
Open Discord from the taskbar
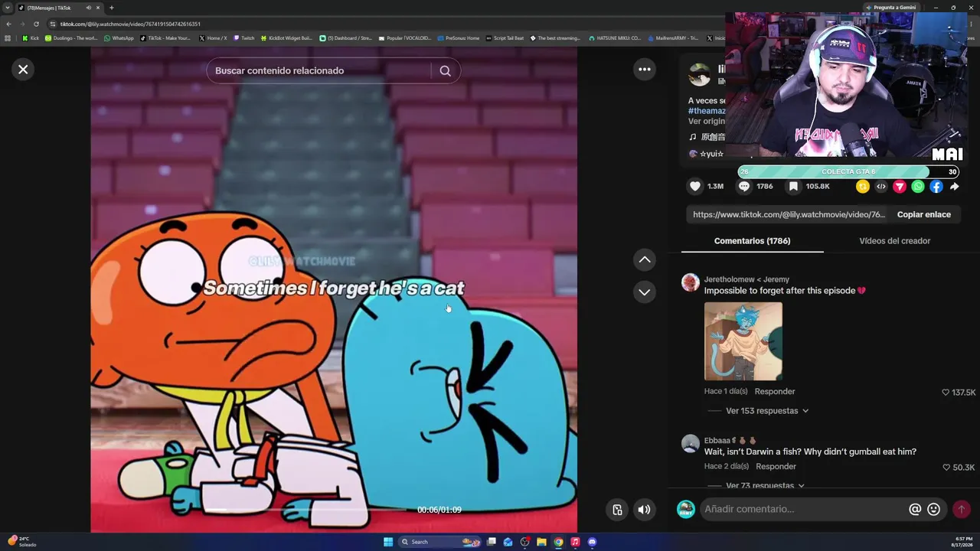point(592,542)
